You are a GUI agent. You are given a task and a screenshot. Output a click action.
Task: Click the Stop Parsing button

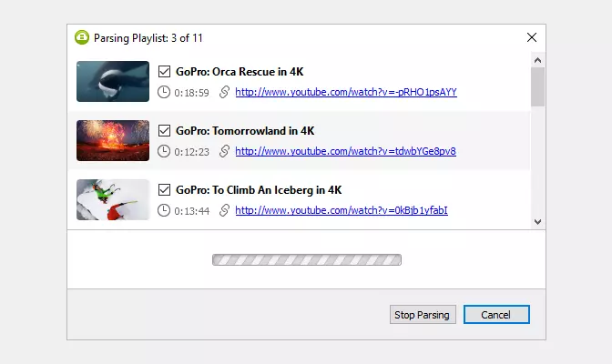[423, 315]
